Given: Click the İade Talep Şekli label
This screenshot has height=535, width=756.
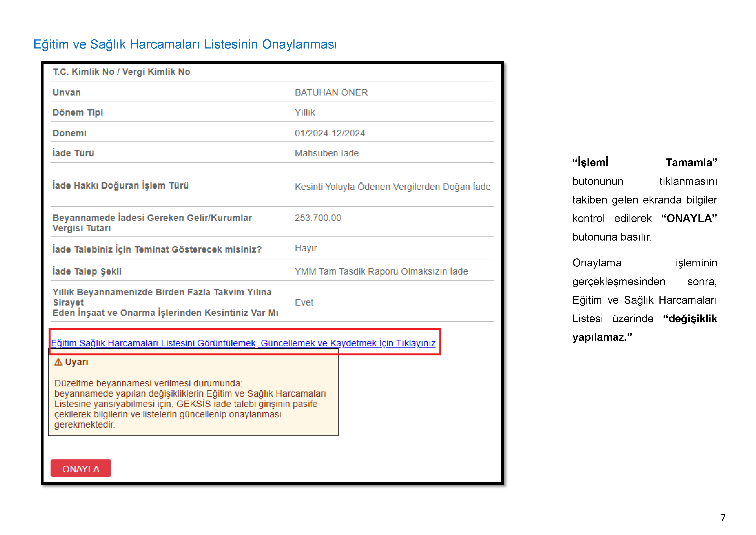Looking at the screenshot, I should click(x=87, y=271).
